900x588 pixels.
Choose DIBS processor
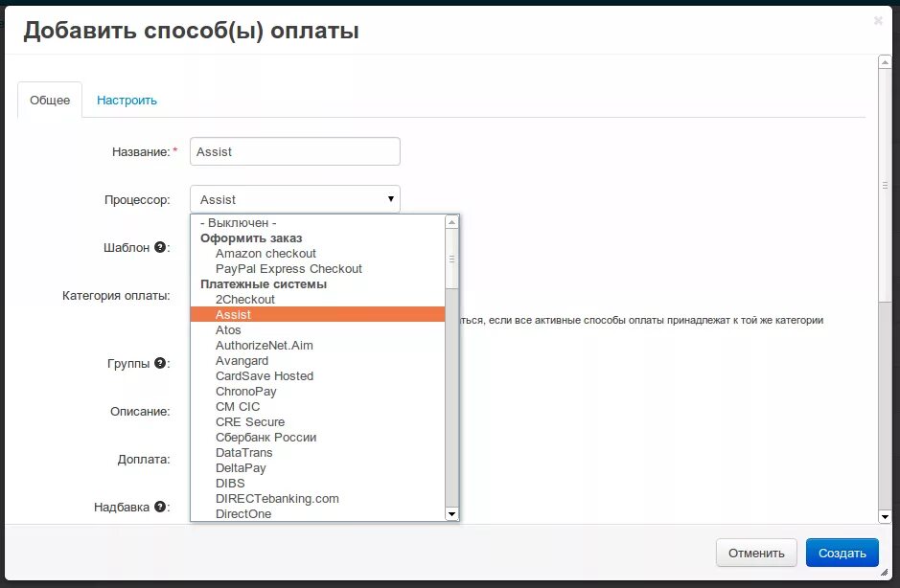(x=318, y=483)
